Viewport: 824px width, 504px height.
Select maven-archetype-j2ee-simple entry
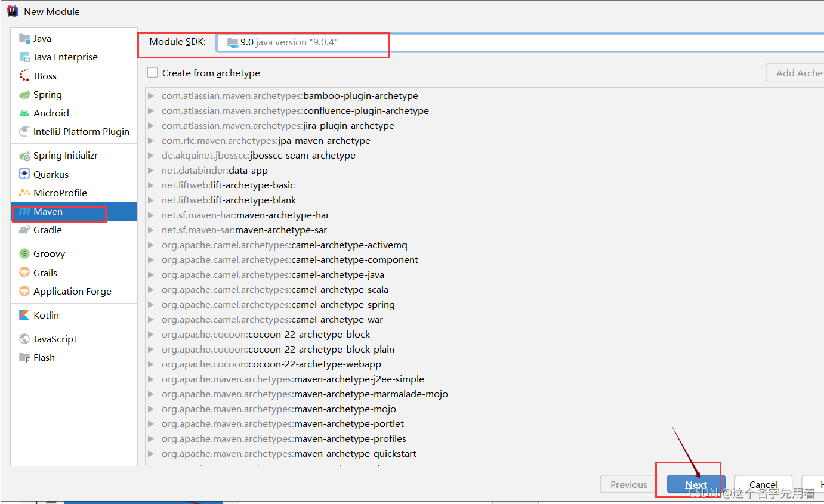tap(293, 379)
